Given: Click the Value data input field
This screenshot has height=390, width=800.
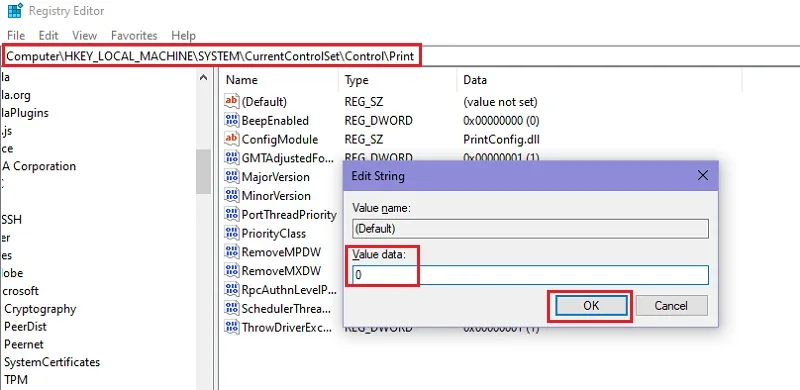Looking at the screenshot, I should coord(530,275).
